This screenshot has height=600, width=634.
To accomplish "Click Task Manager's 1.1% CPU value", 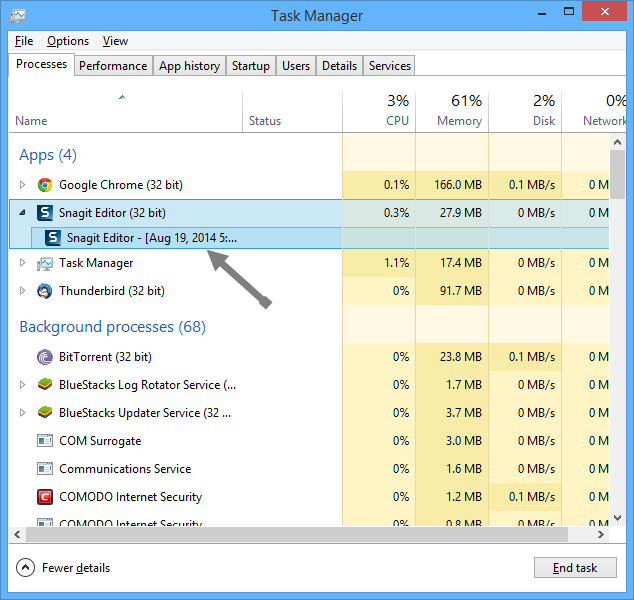I will [397, 263].
